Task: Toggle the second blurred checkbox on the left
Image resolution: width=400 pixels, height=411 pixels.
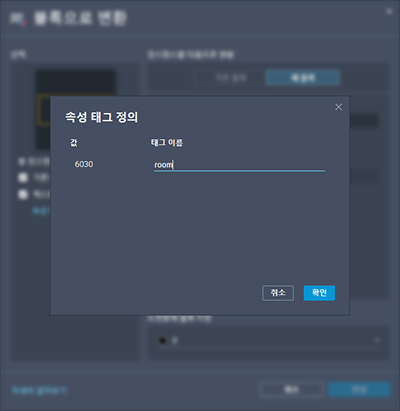Action: pos(23,194)
